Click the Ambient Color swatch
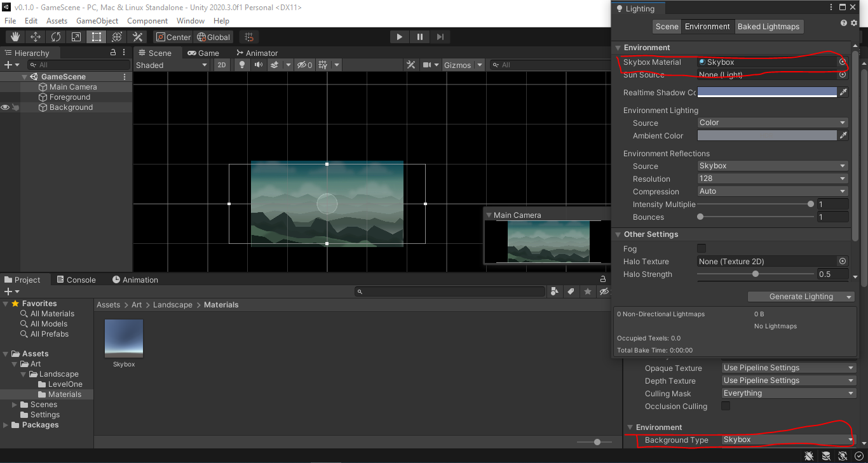Image resolution: width=868 pixels, height=463 pixels. 767,135
